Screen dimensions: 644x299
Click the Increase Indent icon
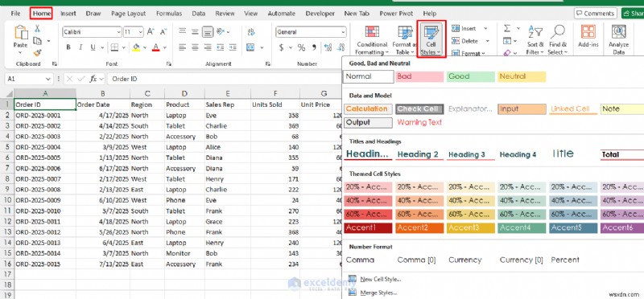point(233,47)
